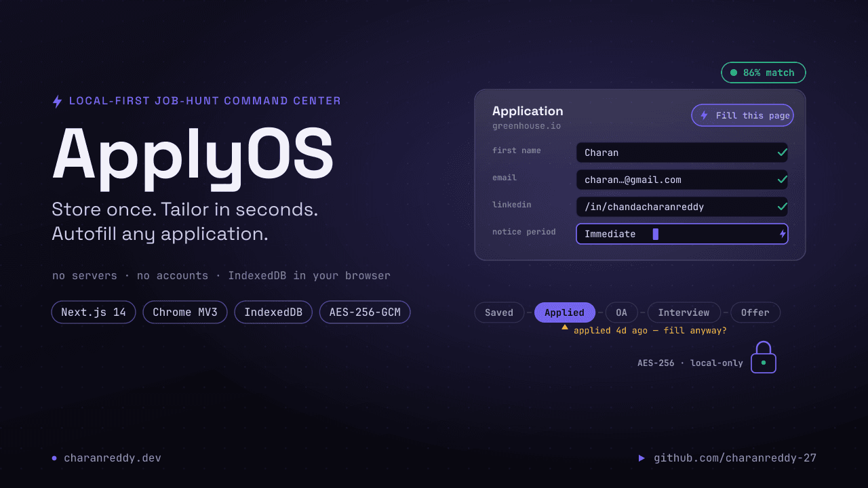The width and height of the screenshot is (868, 488).
Task: Click the yellow warning triangle under Applied
Action: 565,327
